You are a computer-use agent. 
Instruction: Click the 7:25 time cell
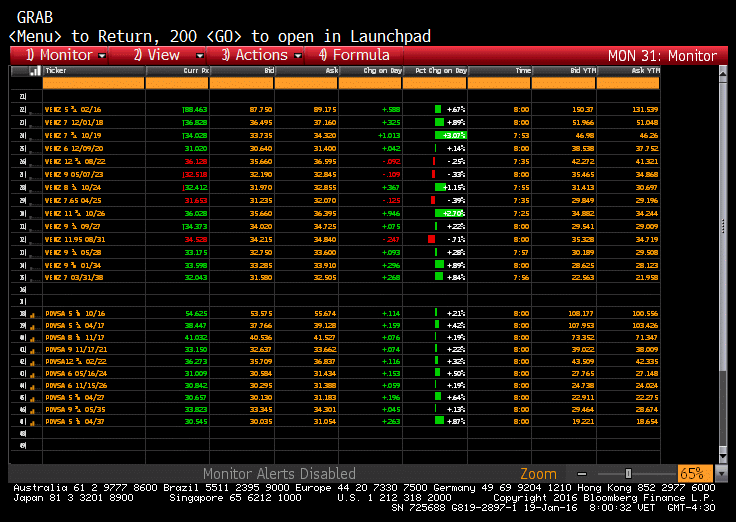point(521,214)
